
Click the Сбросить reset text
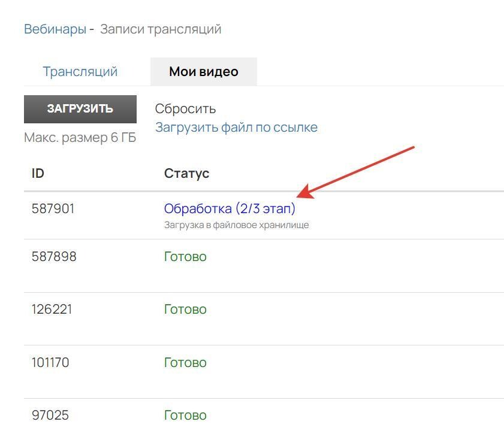[x=185, y=109]
